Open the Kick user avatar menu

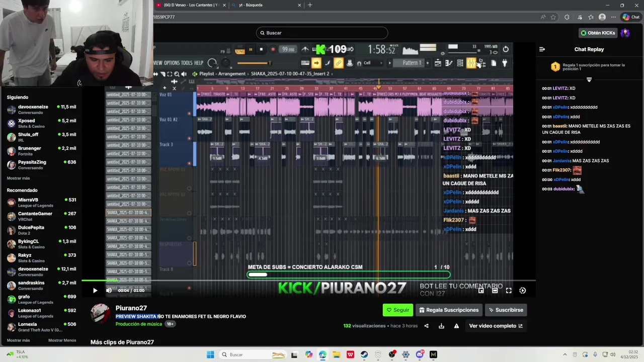click(625, 33)
